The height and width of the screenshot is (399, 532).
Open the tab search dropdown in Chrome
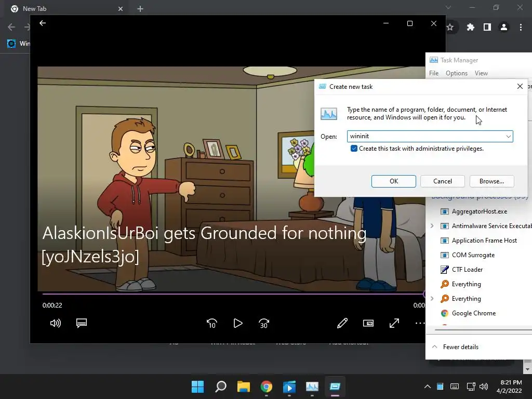pos(448,7)
